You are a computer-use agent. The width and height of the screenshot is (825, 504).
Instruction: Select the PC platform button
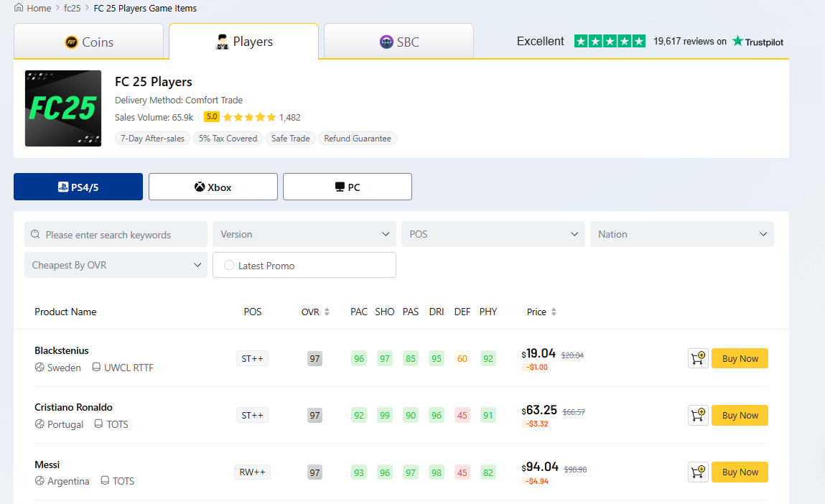pyautogui.click(x=348, y=187)
